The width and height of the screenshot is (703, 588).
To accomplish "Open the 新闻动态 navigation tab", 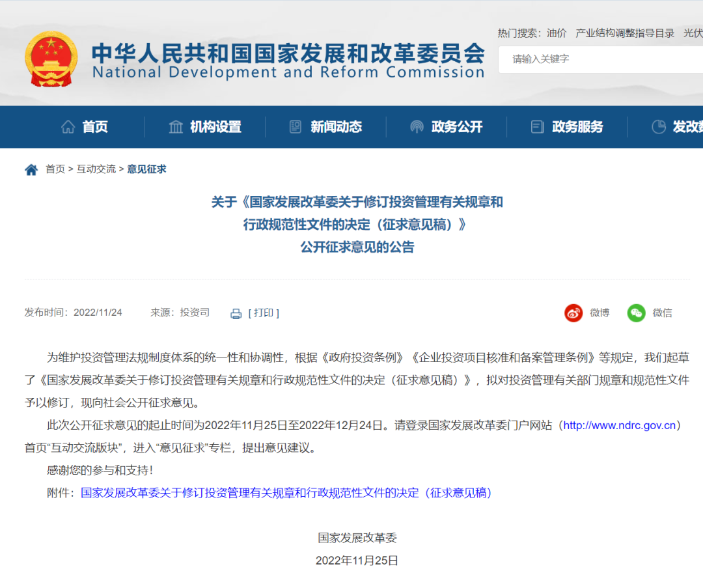I will tap(336, 127).
